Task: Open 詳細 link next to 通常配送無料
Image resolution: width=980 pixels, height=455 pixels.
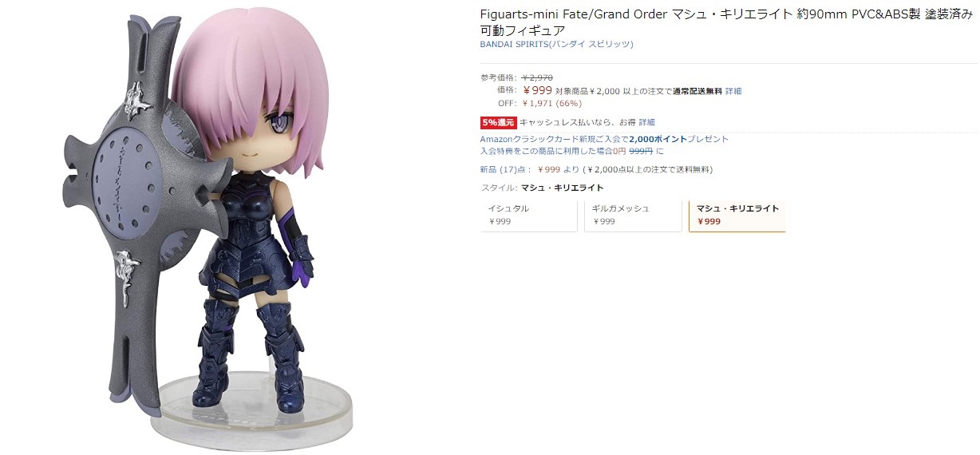Action: (x=733, y=92)
